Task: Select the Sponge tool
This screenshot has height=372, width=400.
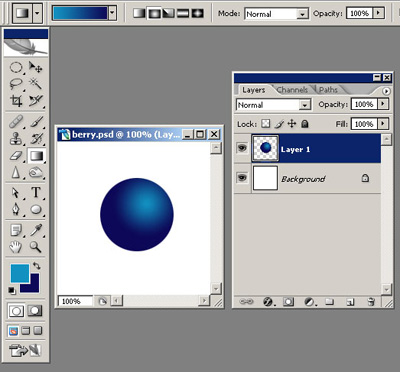Action: [x=35, y=173]
